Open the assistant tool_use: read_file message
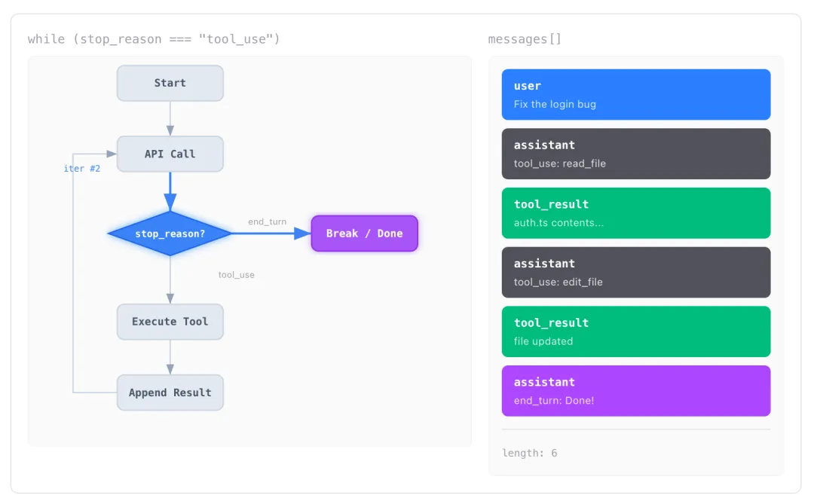Screen dimensions: 814x504 click(x=635, y=154)
